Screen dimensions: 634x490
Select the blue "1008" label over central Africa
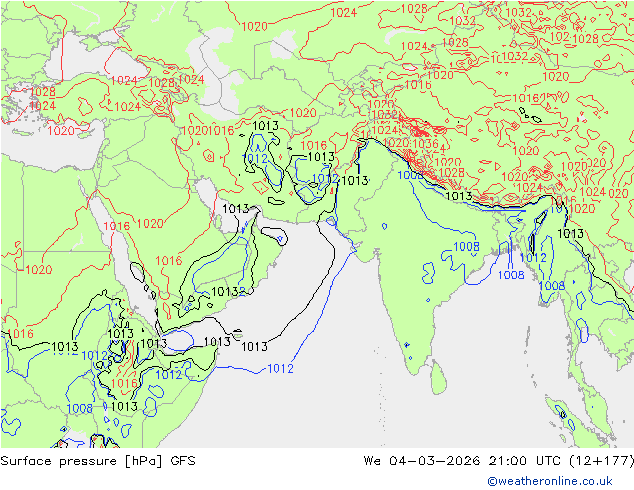tap(80, 409)
